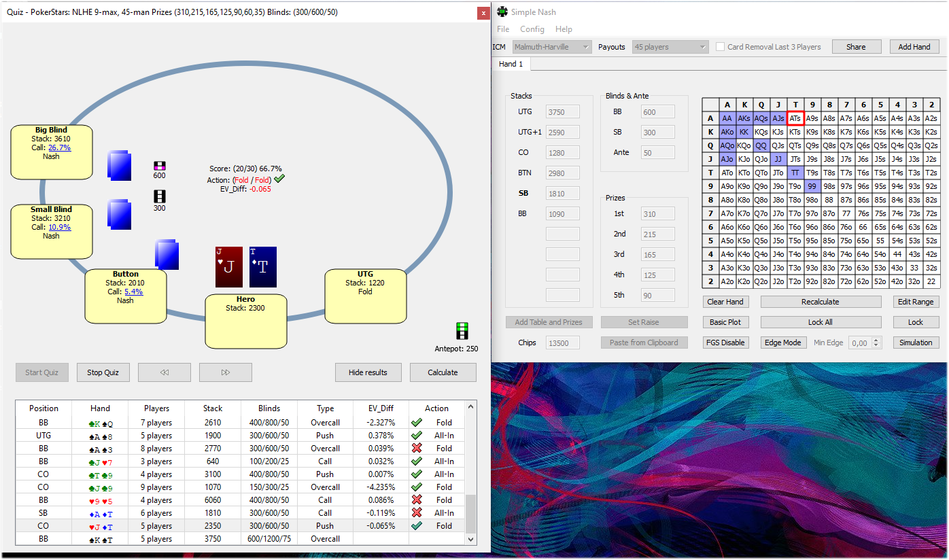
Task: Open the Config menu
Action: (x=532, y=29)
